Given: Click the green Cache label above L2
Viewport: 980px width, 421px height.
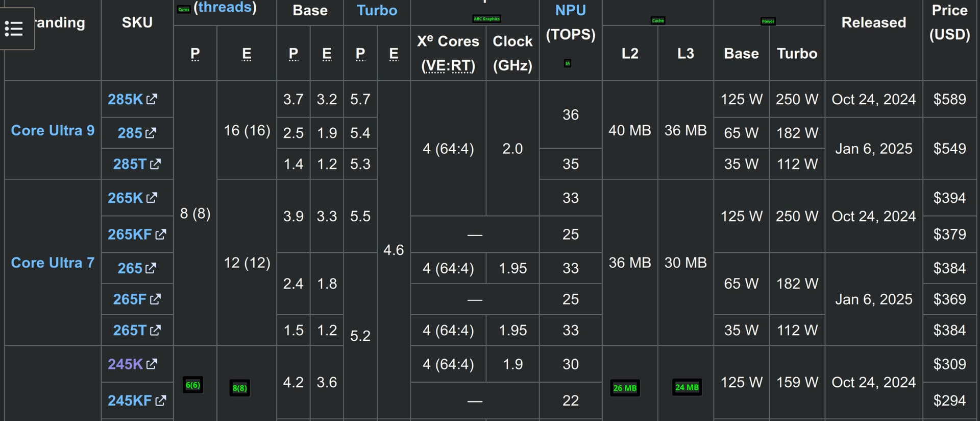Looking at the screenshot, I should (658, 20).
